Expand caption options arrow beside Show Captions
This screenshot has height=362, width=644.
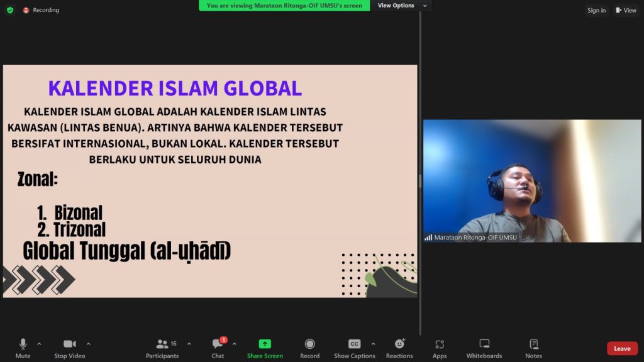pos(373,344)
